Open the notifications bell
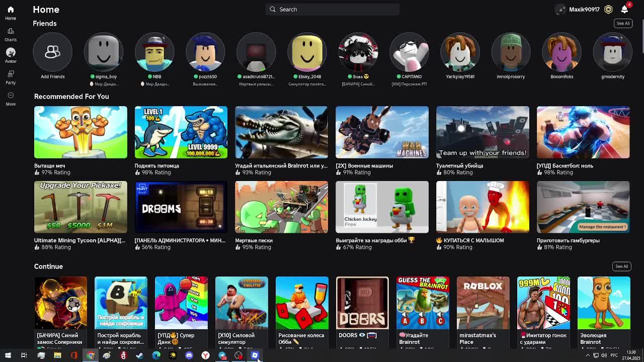The image size is (644, 362). [624, 9]
